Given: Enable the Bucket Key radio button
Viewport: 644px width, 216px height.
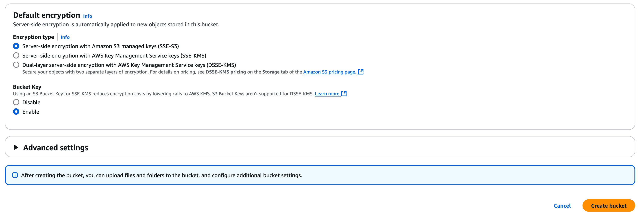Looking at the screenshot, I should click(16, 112).
